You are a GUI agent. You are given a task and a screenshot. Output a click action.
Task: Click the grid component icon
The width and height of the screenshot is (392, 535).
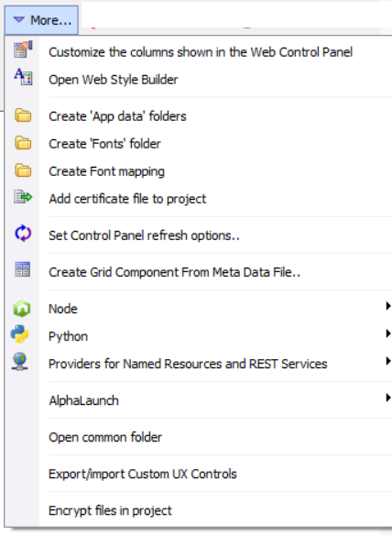coord(23,269)
